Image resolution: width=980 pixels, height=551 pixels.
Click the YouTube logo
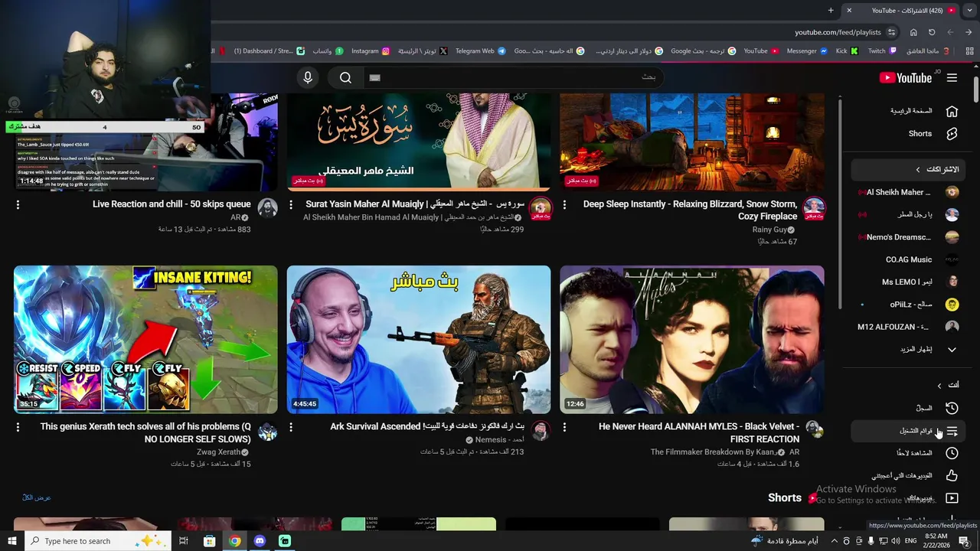click(x=906, y=77)
